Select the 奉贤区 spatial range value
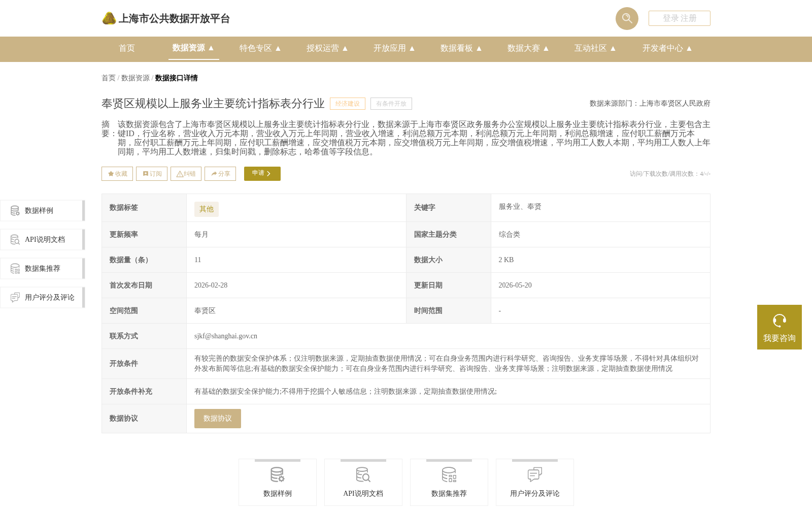 click(x=205, y=311)
